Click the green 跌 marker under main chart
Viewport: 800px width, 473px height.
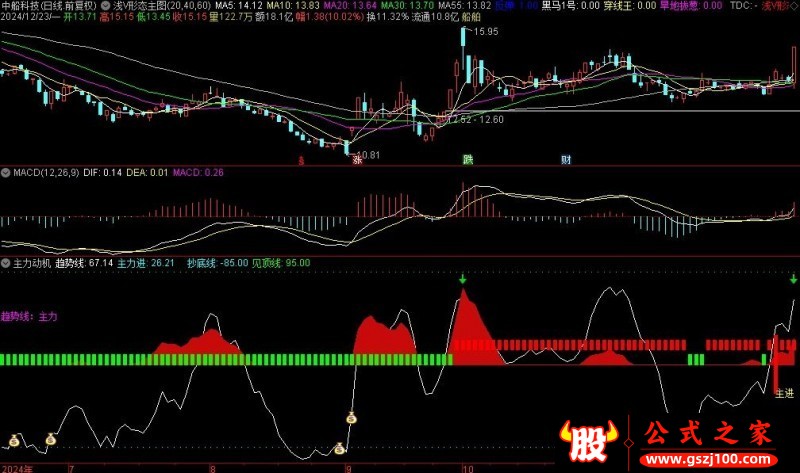tap(468, 159)
